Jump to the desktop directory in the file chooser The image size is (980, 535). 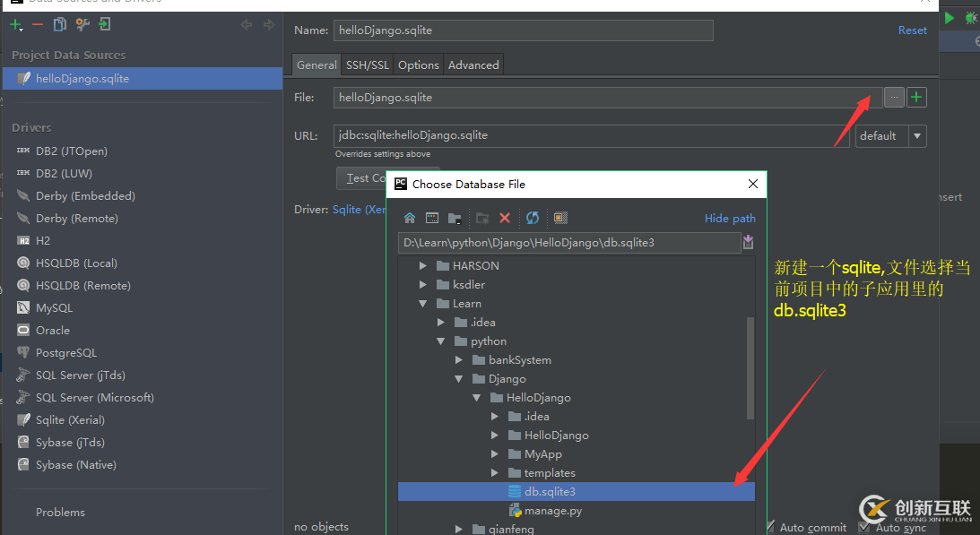coord(432,218)
